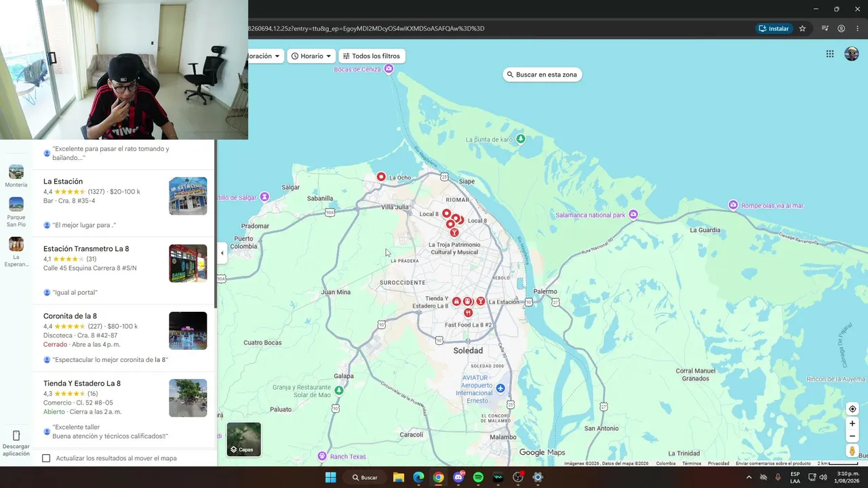Image resolution: width=868 pixels, height=488 pixels.
Task: Switch the ESP LAA input language
Action: pos(795,477)
